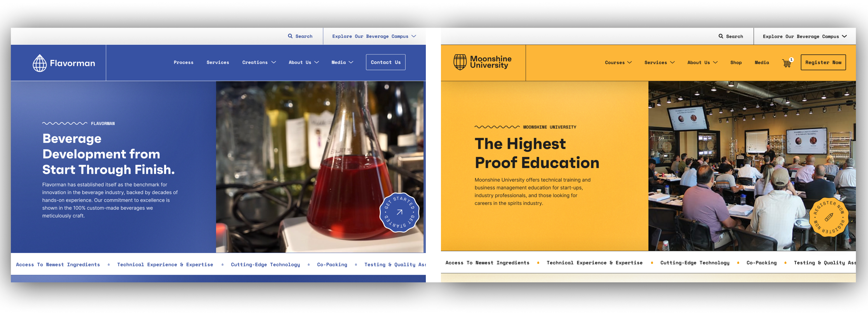Click the Moonshine University classroom hero photo
868x315 pixels.
tap(752, 166)
